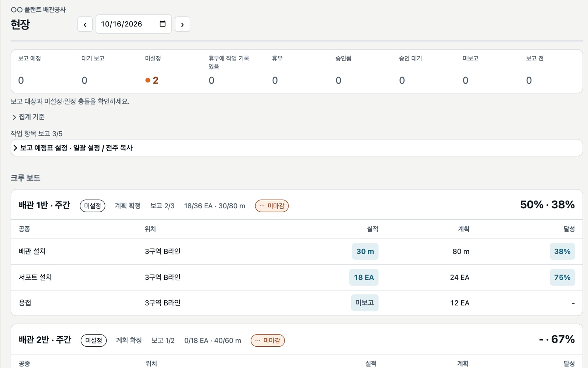This screenshot has height=368, width=588.
Task: Click the 30 m actual value for 배관 설치
Action: [365, 251]
